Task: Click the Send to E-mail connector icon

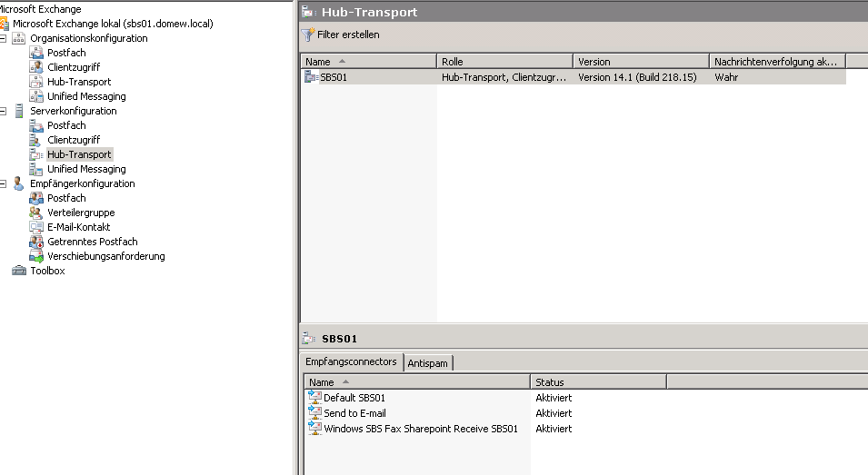Action: pyautogui.click(x=315, y=412)
